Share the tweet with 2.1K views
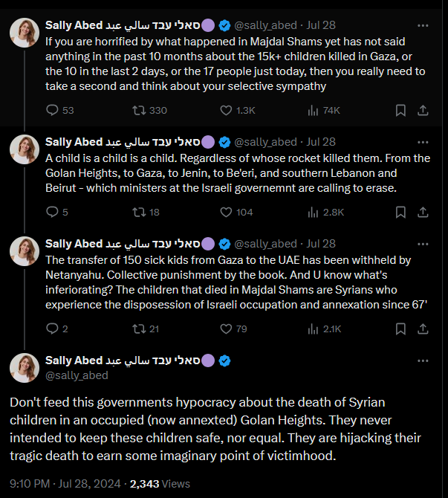 pyautogui.click(x=422, y=329)
